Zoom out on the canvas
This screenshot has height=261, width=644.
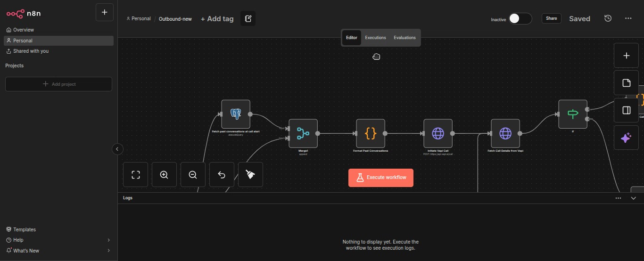193,175
